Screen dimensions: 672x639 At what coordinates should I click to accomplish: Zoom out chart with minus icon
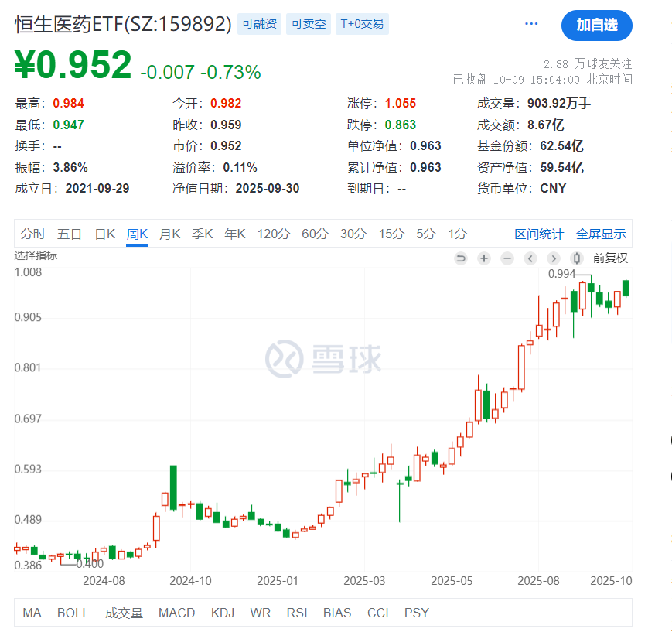(507, 258)
